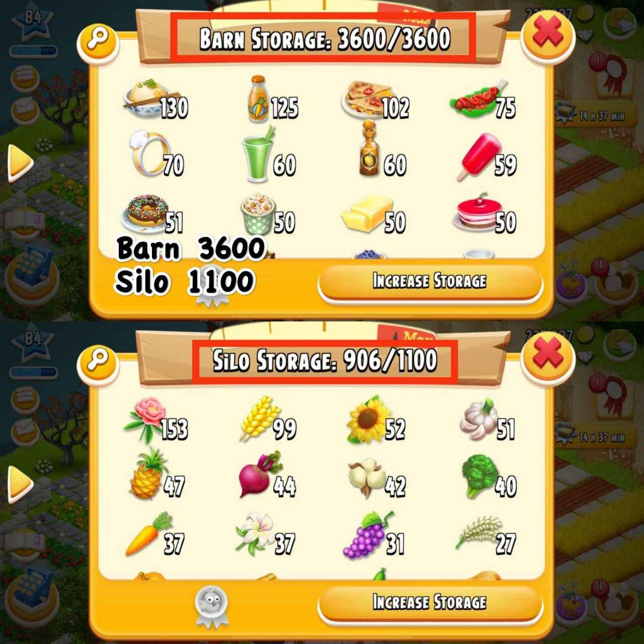Close the Silo Storage window

[x=547, y=356]
